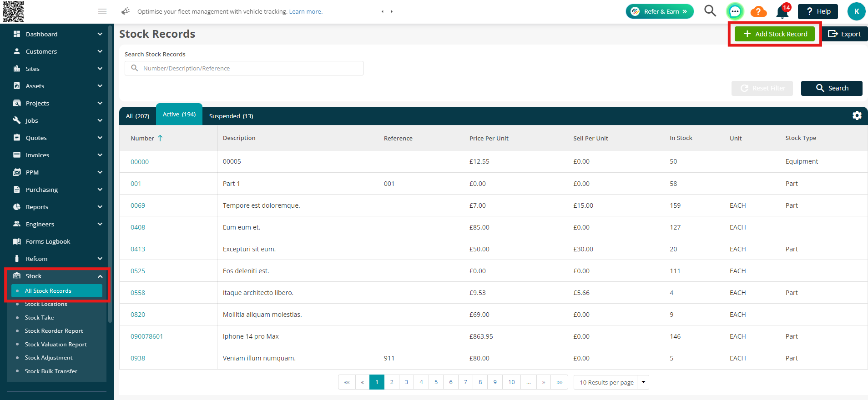This screenshot has height=400, width=868.
Task: Click Engineers people icon
Action: [x=17, y=224]
